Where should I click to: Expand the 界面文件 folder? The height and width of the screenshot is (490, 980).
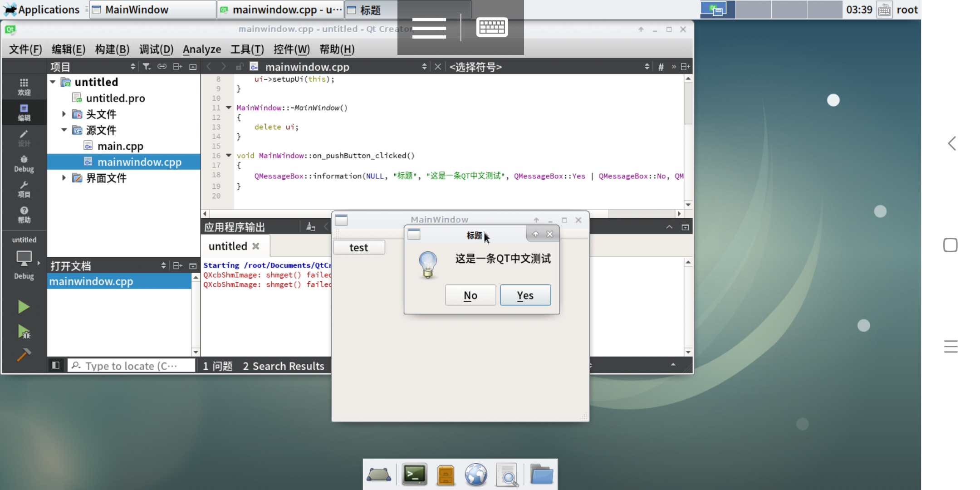pyautogui.click(x=64, y=178)
